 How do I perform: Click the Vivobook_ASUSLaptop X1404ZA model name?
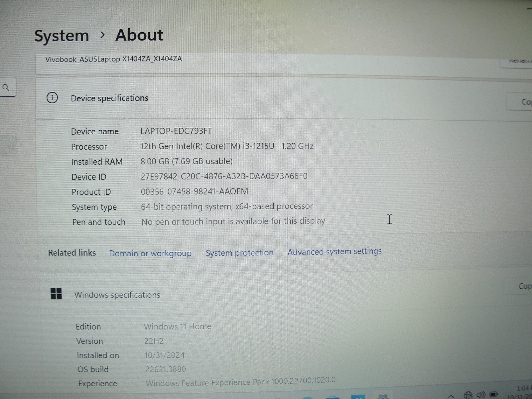(x=113, y=59)
